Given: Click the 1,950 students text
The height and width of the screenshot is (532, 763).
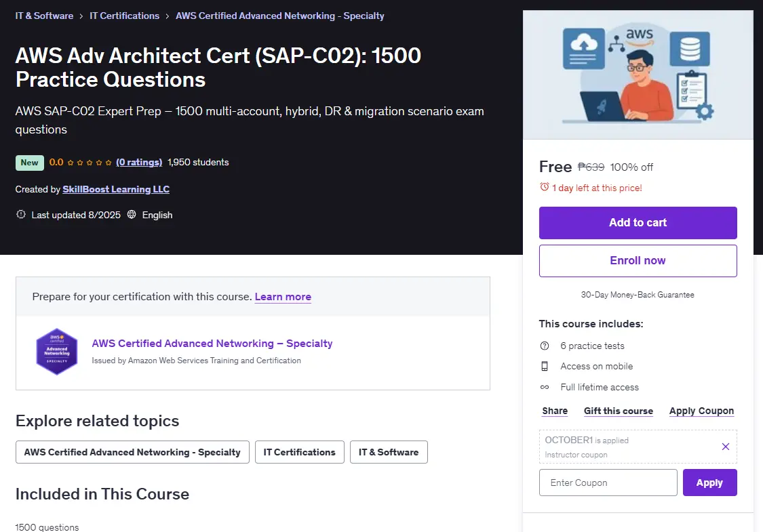Looking at the screenshot, I should (x=198, y=163).
